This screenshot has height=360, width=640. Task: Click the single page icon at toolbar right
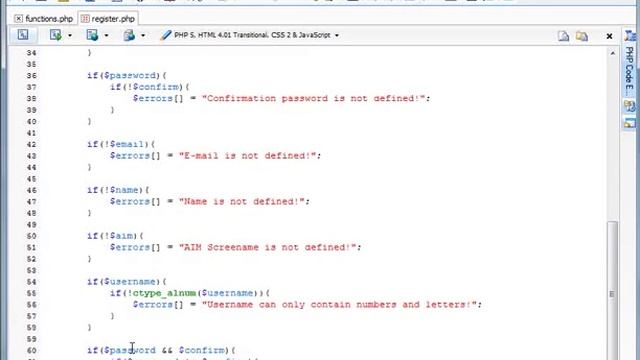coord(564,36)
